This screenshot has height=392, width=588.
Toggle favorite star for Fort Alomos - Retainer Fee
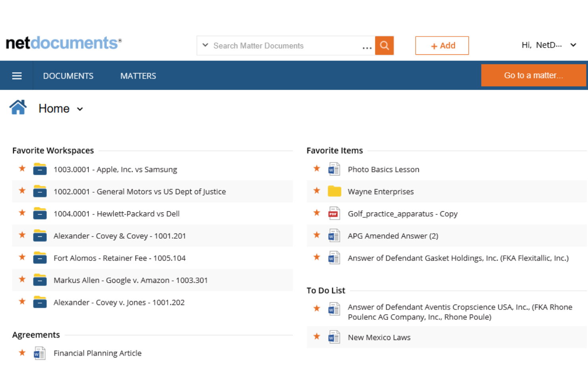(22, 257)
